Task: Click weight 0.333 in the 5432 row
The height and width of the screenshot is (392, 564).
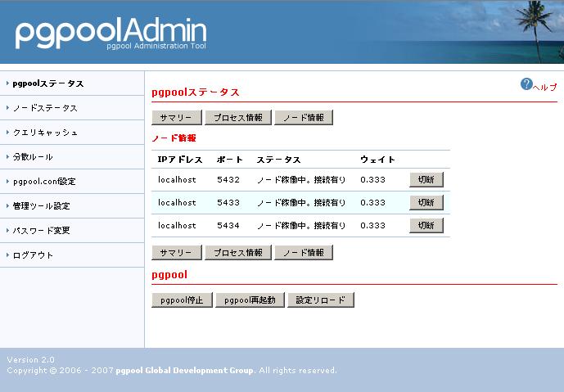Action: [x=372, y=179]
